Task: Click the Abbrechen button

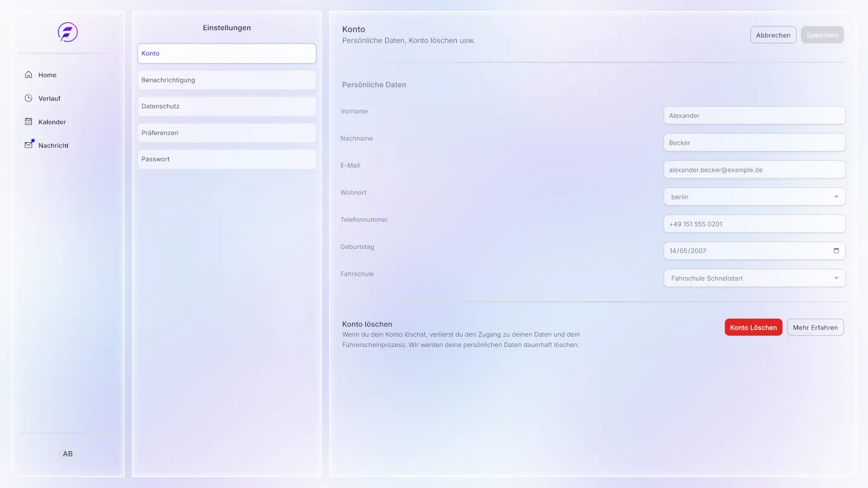Action: coord(773,35)
